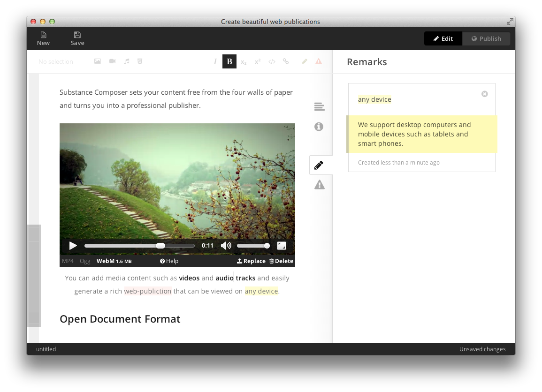
Task: Switch to Edit mode
Action: coord(443,38)
